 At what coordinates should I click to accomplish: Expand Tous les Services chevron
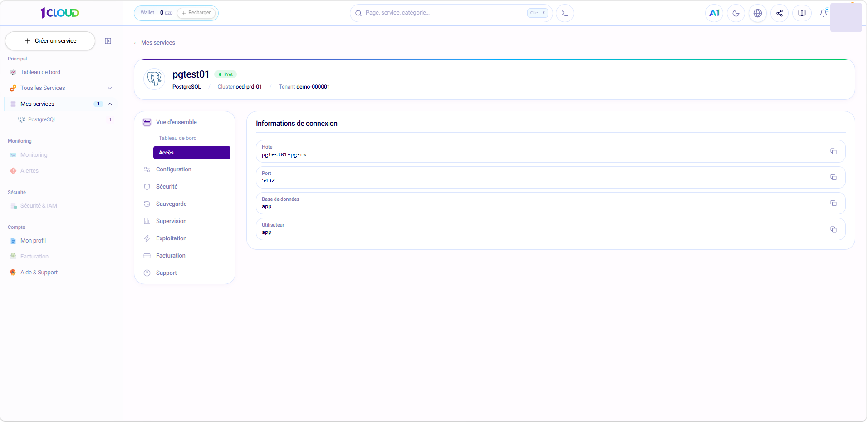(110, 88)
